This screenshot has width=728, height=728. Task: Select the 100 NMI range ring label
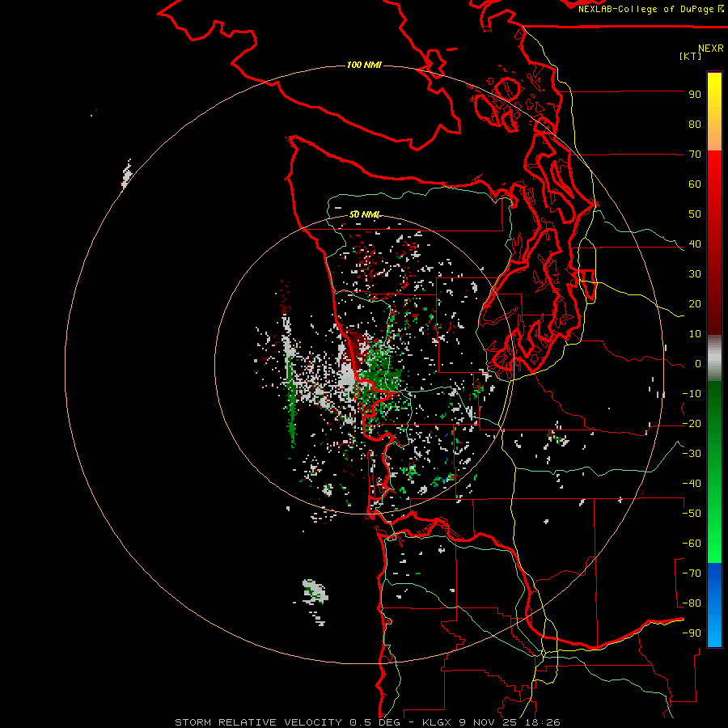point(364,65)
